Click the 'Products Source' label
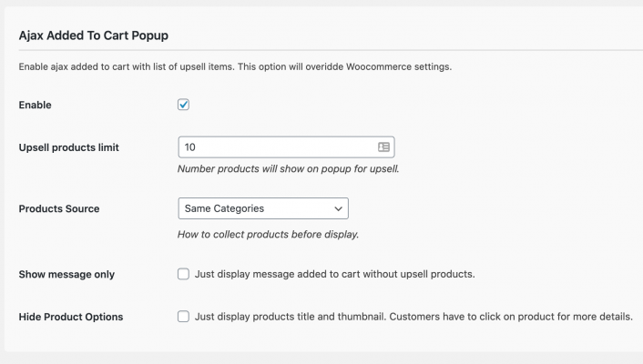The image size is (643, 364). (x=59, y=209)
